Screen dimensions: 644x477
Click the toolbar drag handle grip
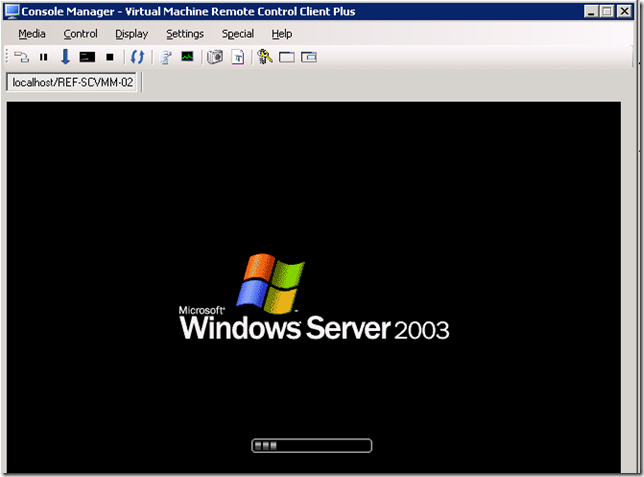[7, 57]
